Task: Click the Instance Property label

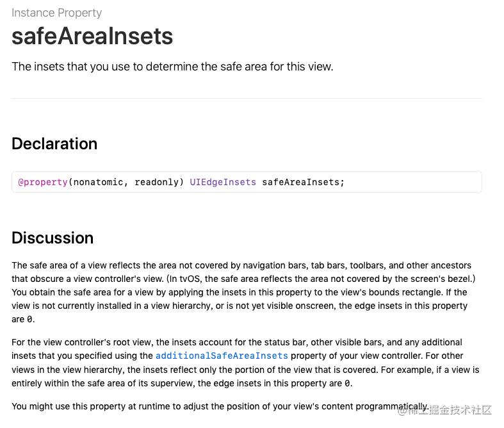Action: coord(56,13)
